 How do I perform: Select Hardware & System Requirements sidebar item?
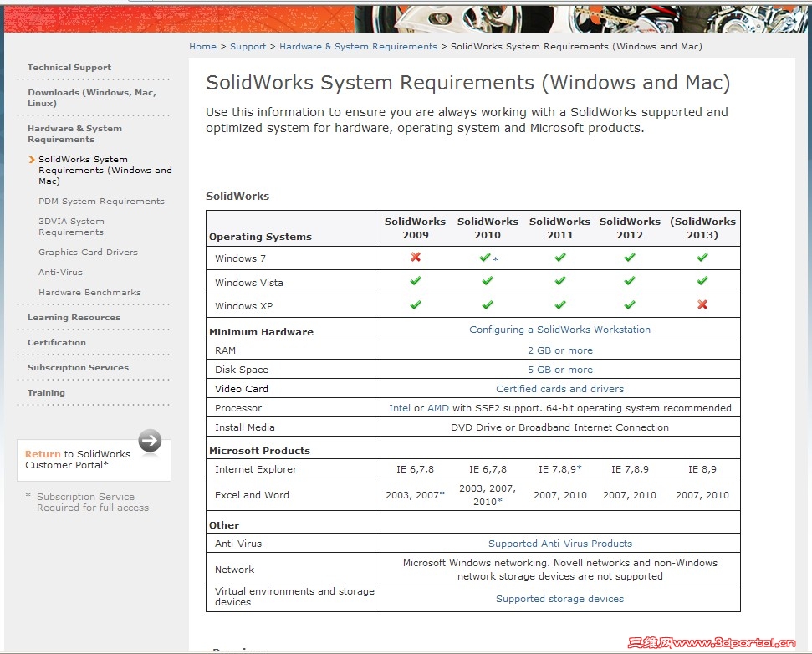tap(74, 134)
